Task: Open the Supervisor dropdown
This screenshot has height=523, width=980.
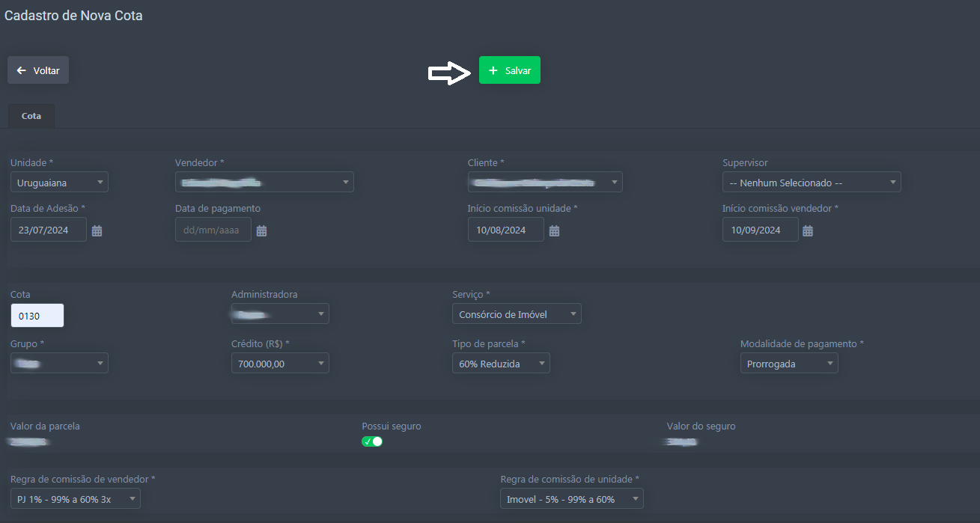Action: point(811,183)
